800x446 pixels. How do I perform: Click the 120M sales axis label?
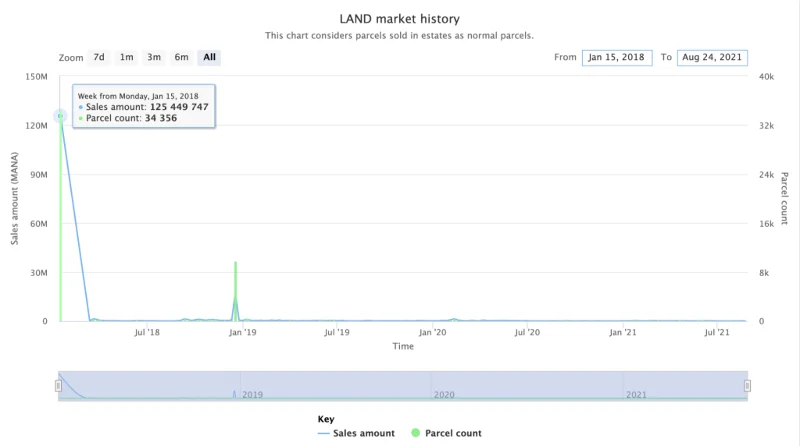(x=36, y=126)
